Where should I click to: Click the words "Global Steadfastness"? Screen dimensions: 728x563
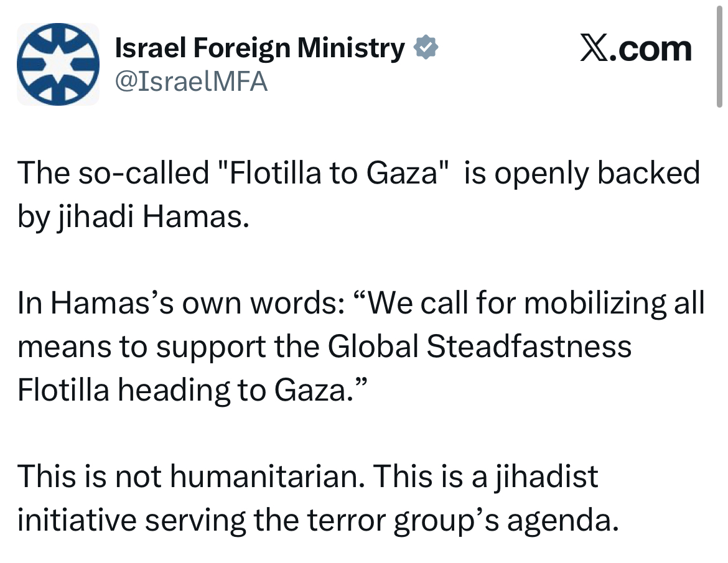[479, 347]
